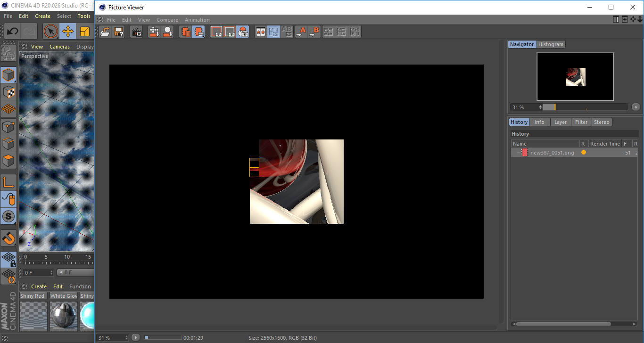Screen dimensions: 644x343
Task: Click the Save As floppy disk icon
Action: pyautogui.click(x=119, y=32)
